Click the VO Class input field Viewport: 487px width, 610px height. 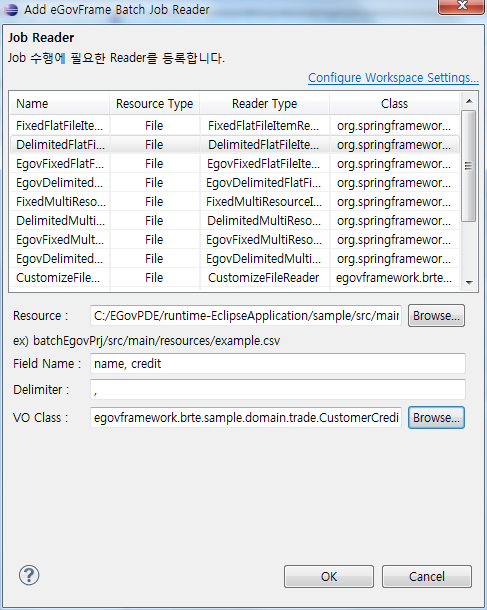pos(246,417)
